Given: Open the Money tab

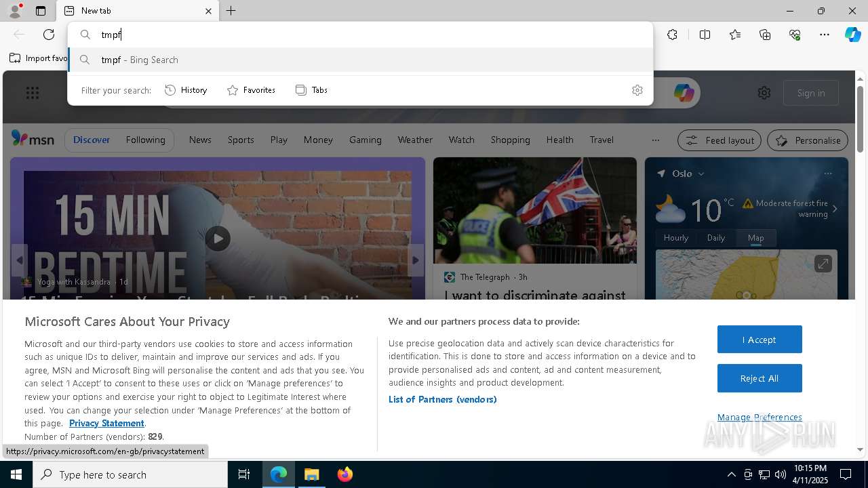Looking at the screenshot, I should [318, 140].
